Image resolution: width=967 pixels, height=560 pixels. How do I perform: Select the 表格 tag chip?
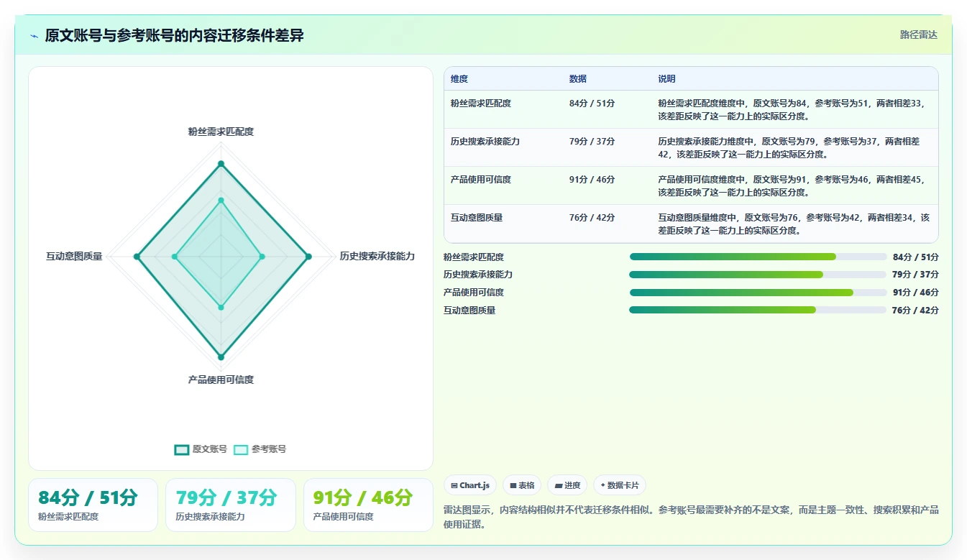coord(522,485)
